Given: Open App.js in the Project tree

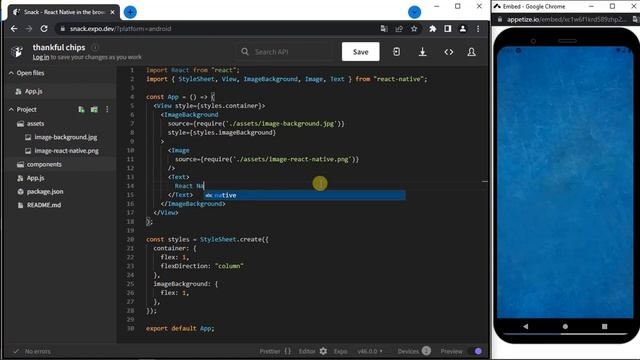Looking at the screenshot, I should coord(31,178).
